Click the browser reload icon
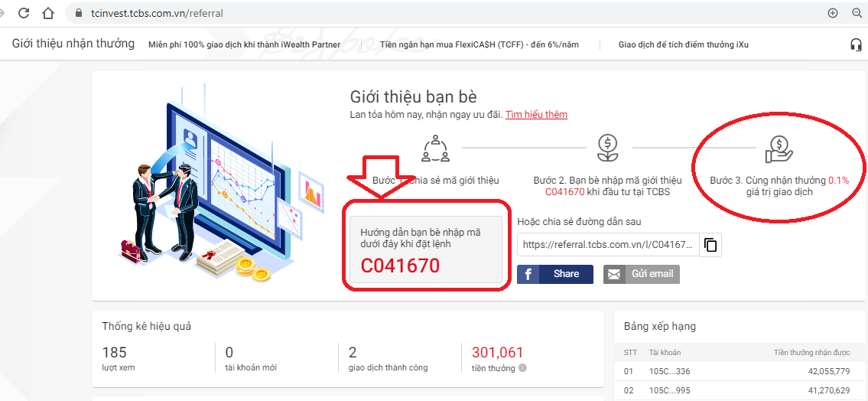The image size is (868, 401). coord(24,13)
